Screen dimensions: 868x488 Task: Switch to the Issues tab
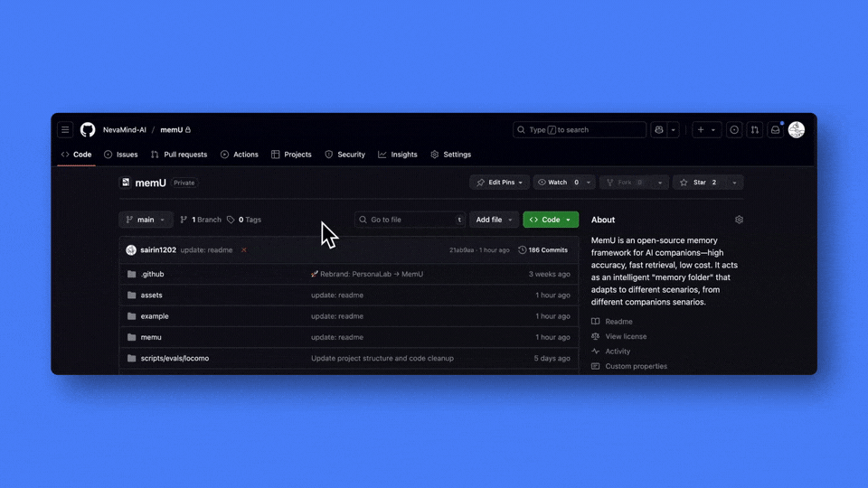tap(120, 155)
